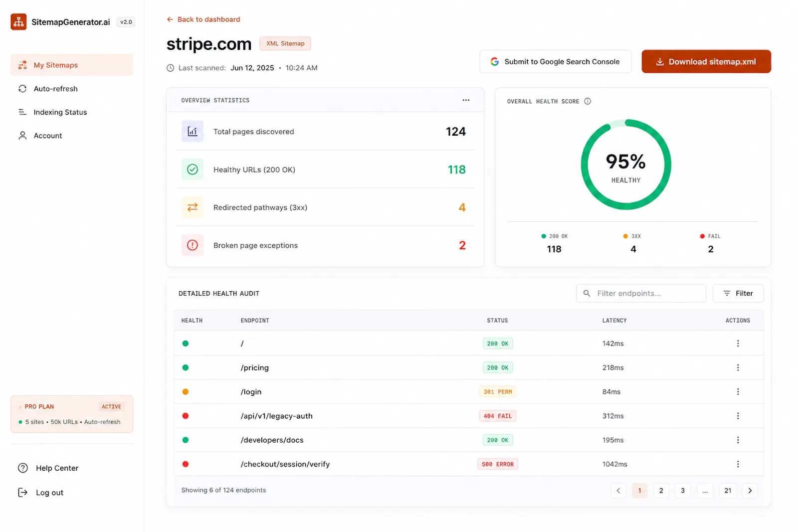This screenshot has width=798, height=532.
Task: Click the Health column header
Action: point(192,321)
